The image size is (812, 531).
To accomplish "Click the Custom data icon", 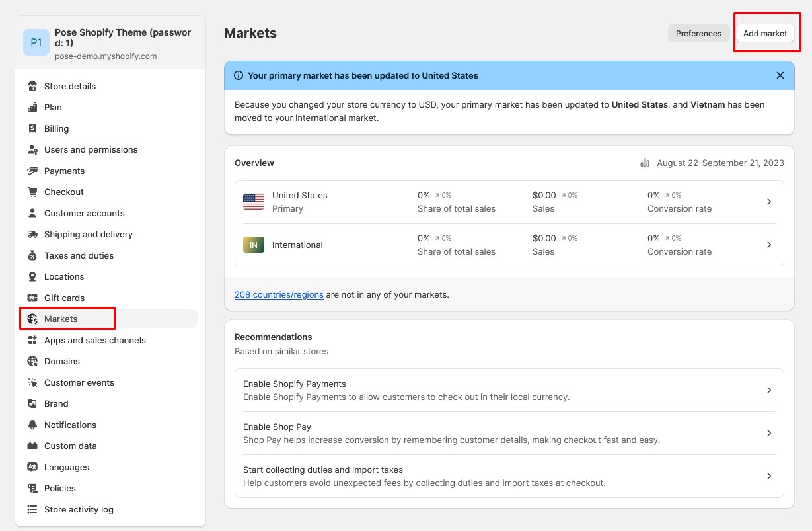I will 32,446.
